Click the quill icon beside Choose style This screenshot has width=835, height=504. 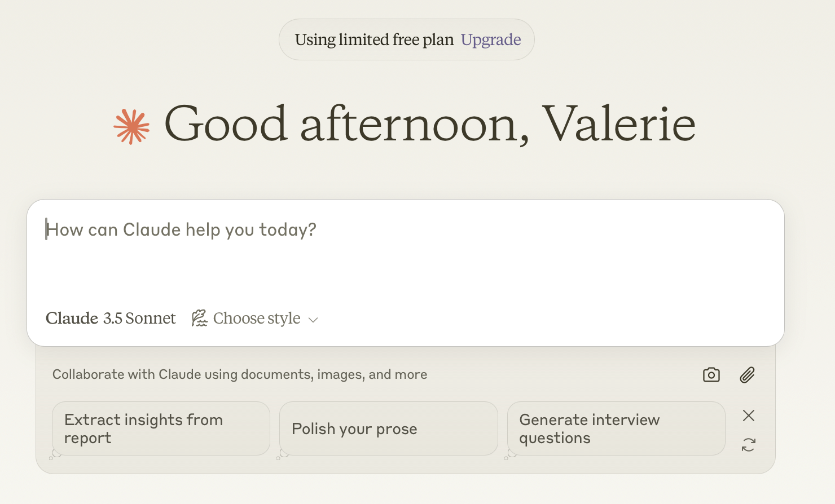click(199, 318)
